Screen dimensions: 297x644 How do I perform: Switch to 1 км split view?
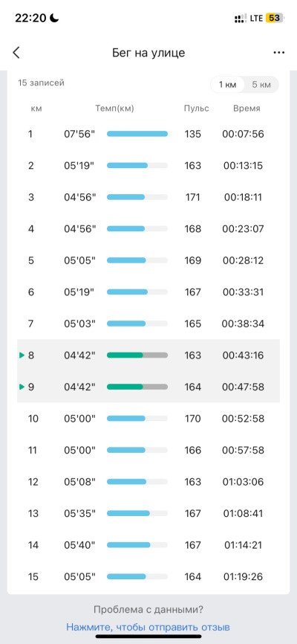click(227, 85)
